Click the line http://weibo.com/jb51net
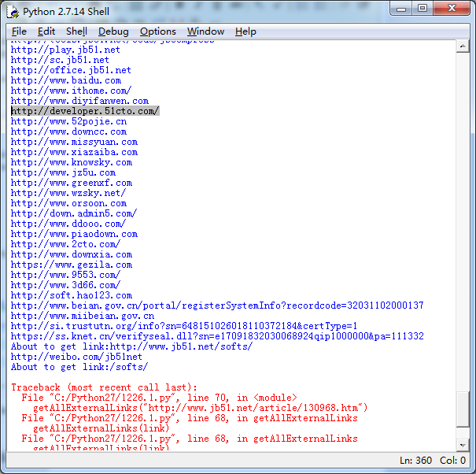This screenshot has height=474, width=476. coord(76,357)
